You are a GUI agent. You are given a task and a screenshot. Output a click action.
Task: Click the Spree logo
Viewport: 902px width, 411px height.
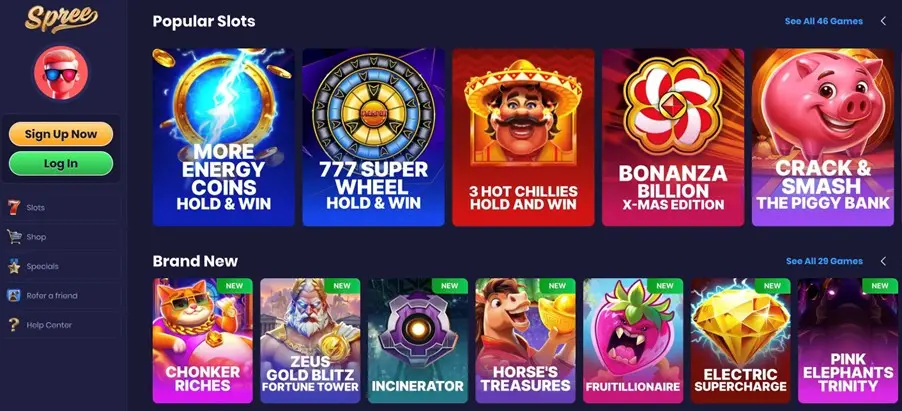(61, 18)
